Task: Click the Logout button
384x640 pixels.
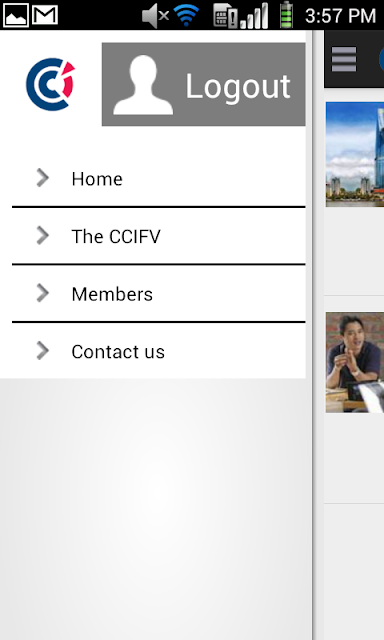Action: pyautogui.click(x=204, y=84)
